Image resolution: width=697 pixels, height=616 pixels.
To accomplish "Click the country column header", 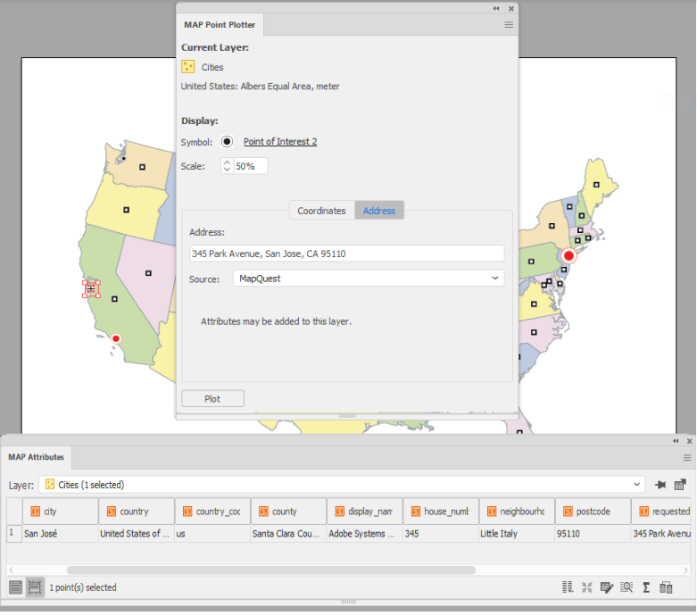I will [137, 512].
